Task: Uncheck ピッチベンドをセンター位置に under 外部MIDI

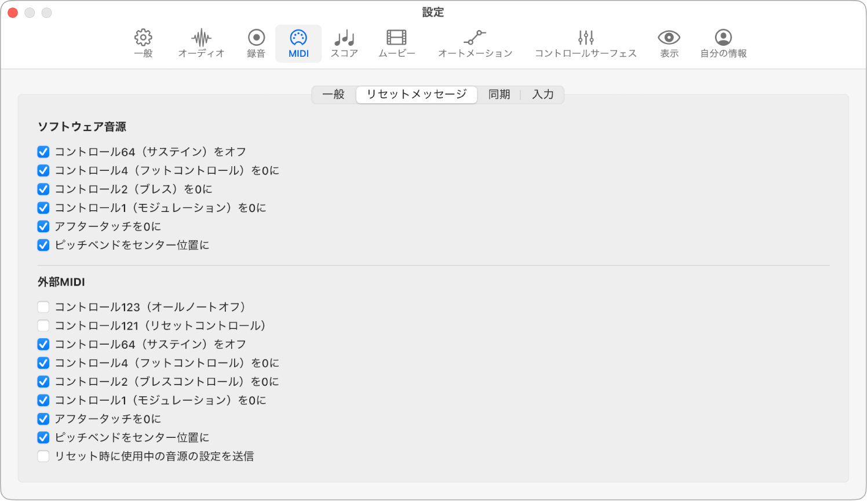Action: click(43, 437)
